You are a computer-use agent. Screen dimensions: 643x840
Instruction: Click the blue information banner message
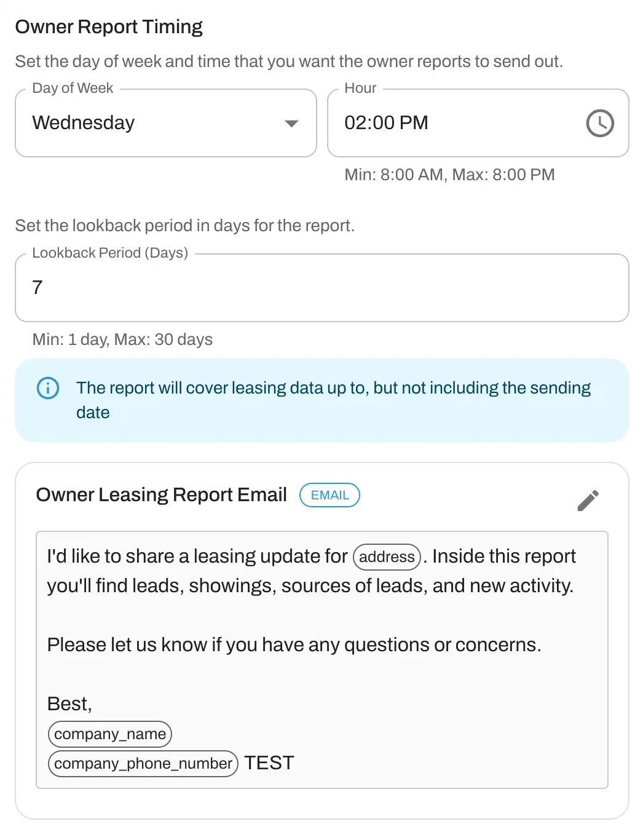click(x=333, y=400)
